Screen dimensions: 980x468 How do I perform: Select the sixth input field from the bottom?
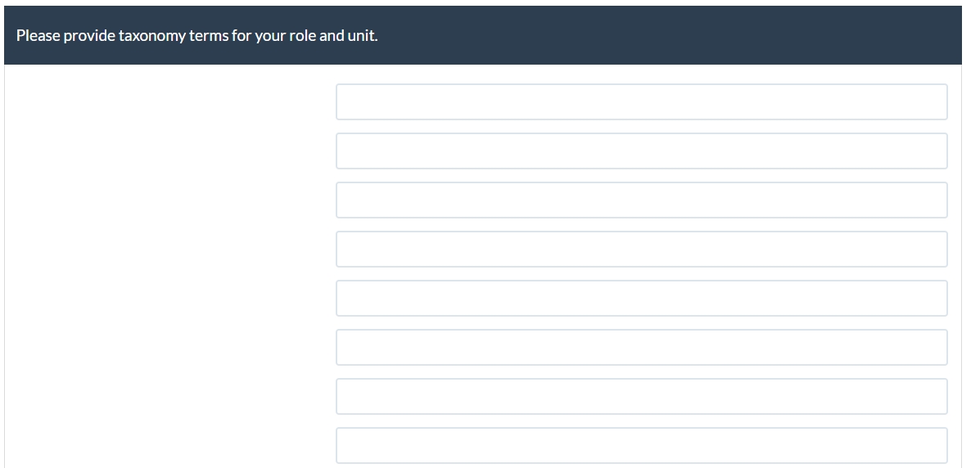(641, 200)
